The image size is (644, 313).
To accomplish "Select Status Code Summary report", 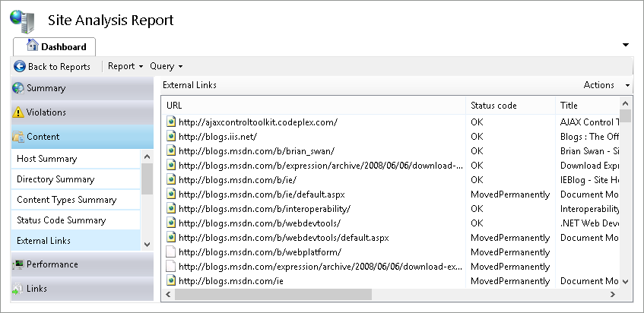I will click(62, 221).
